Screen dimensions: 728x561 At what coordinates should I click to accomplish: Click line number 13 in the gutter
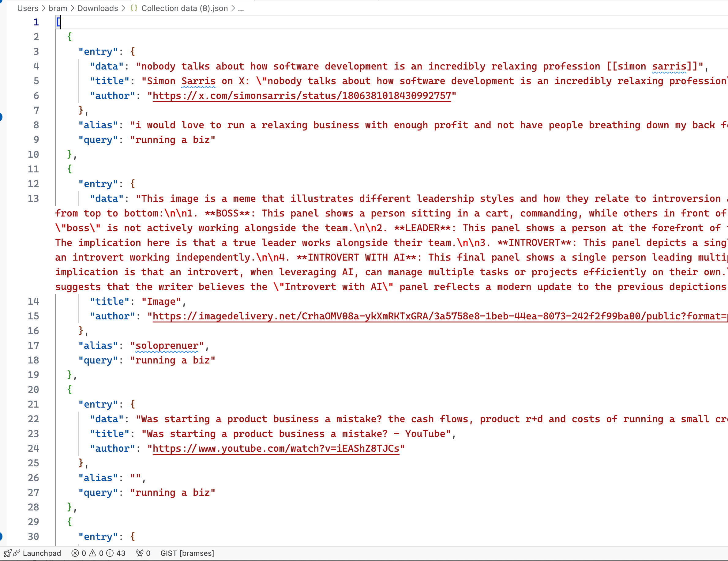33,199
